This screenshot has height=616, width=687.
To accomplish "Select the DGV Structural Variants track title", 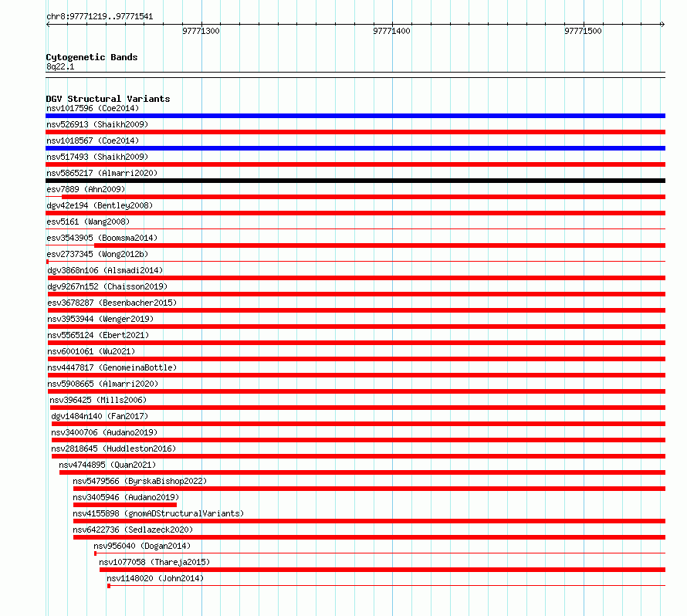I will click(x=108, y=99).
